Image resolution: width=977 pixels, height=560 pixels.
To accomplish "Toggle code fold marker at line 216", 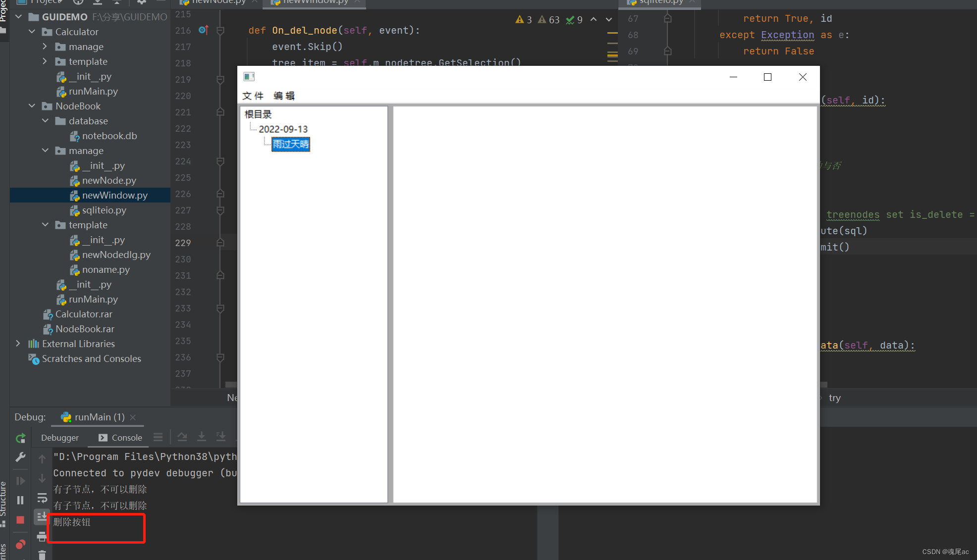I will click(220, 30).
